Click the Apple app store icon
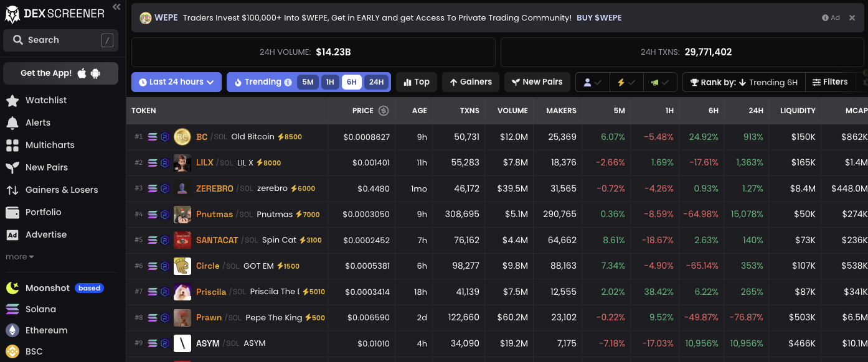This screenshot has height=362, width=868. coord(82,73)
